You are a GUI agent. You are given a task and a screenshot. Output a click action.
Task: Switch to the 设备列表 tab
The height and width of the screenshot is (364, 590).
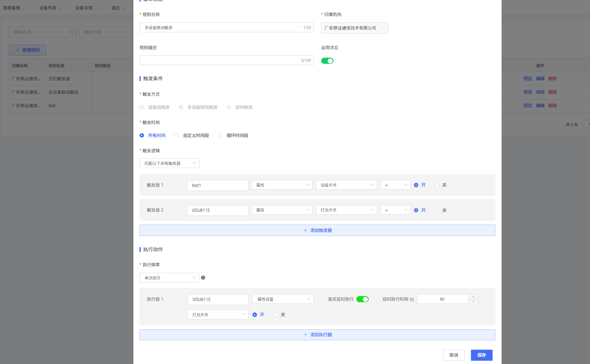pos(48,8)
